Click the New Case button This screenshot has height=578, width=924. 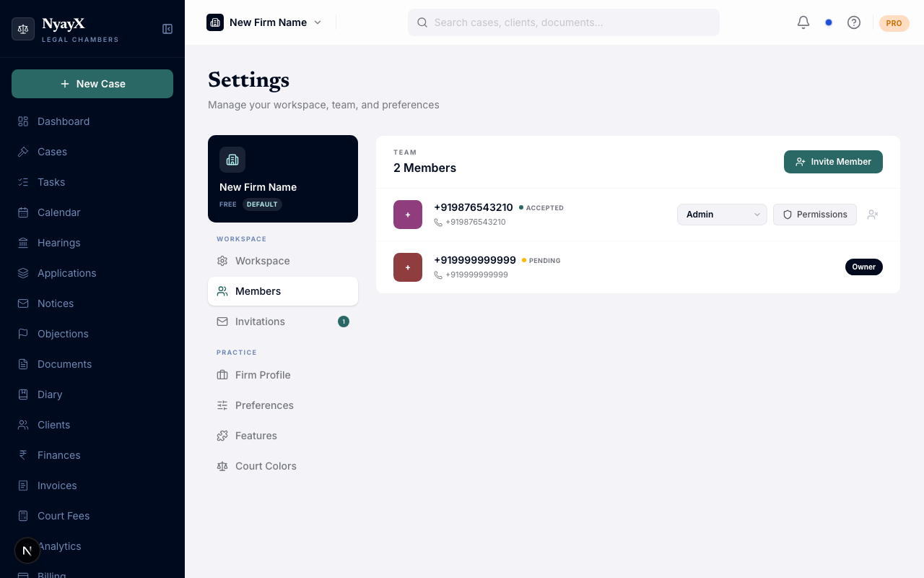tap(92, 84)
